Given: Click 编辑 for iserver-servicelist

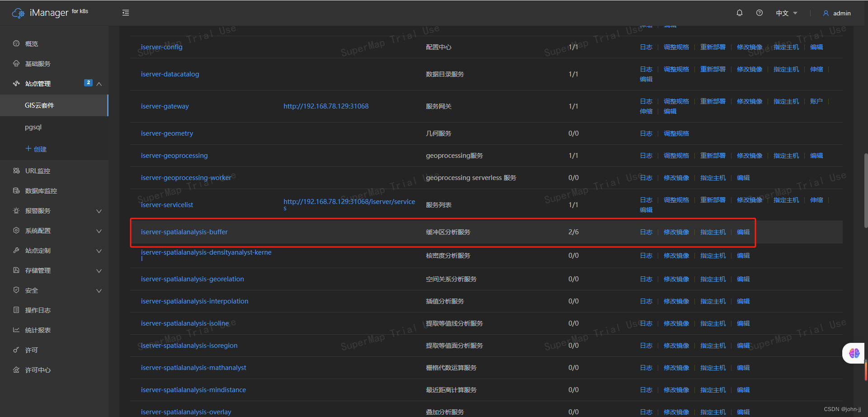Looking at the screenshot, I should [646, 210].
